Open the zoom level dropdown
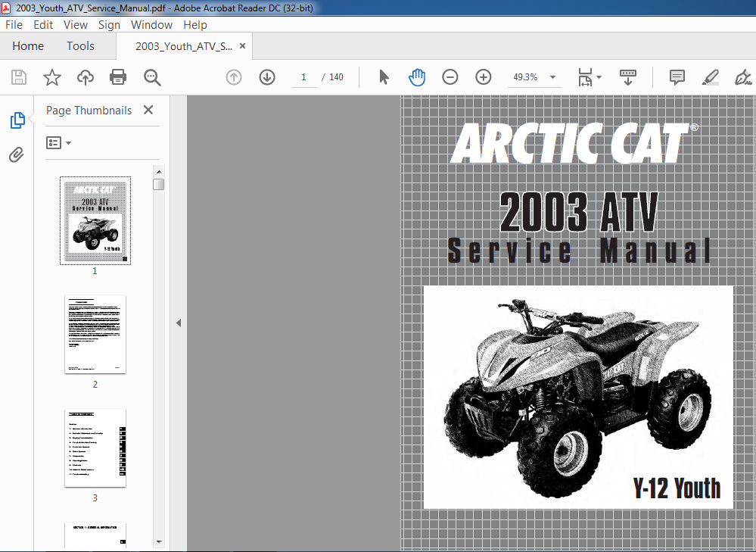Screen dimensions: 756x552 (x=553, y=77)
